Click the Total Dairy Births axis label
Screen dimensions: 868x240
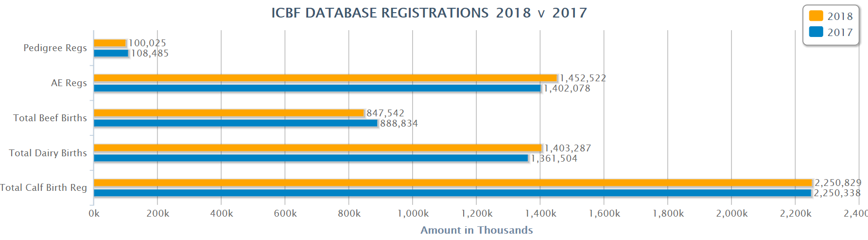click(48, 153)
